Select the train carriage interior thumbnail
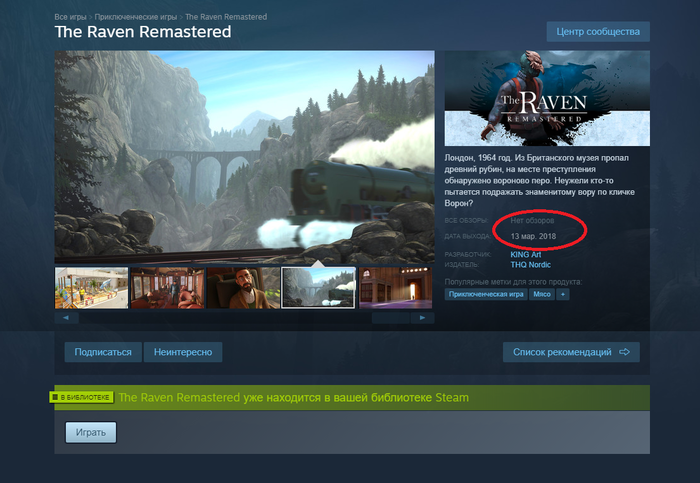Screen dimensions: 700x483 pyautogui.click(x=167, y=288)
